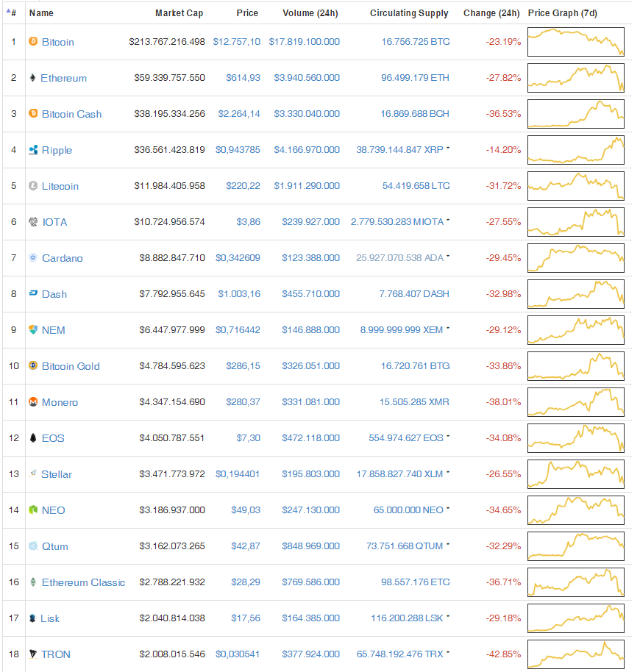Click Bitcoin's price $12.757,10 link
The height and width of the screenshot is (672, 640).
236,42
